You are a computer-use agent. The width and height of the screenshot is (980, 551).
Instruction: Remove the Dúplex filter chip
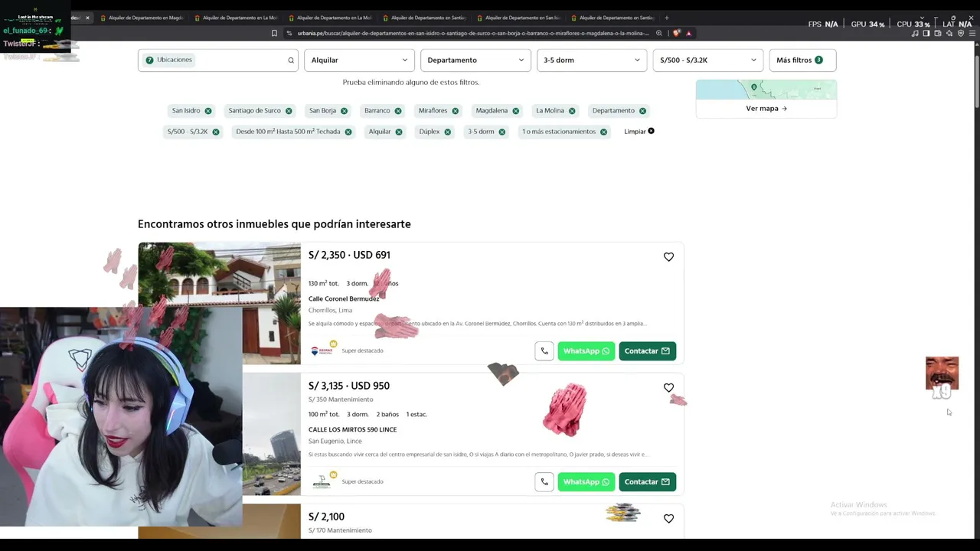tap(448, 132)
